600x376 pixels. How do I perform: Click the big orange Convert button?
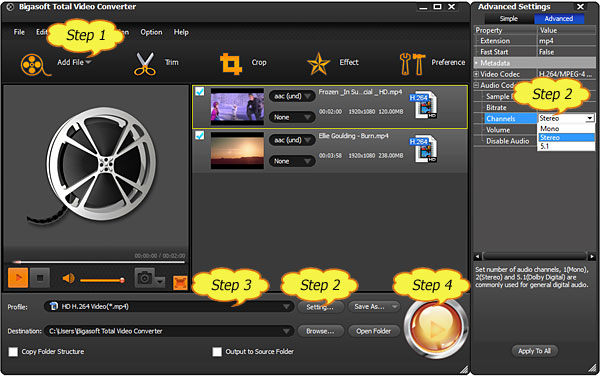click(x=436, y=328)
